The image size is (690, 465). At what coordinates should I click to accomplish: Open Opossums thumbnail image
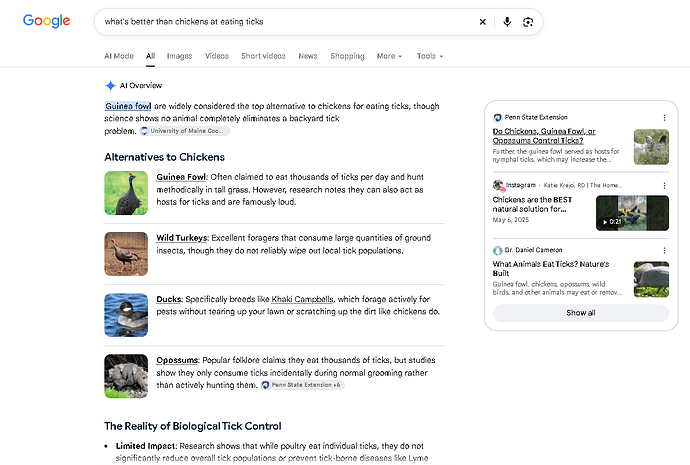point(126,376)
